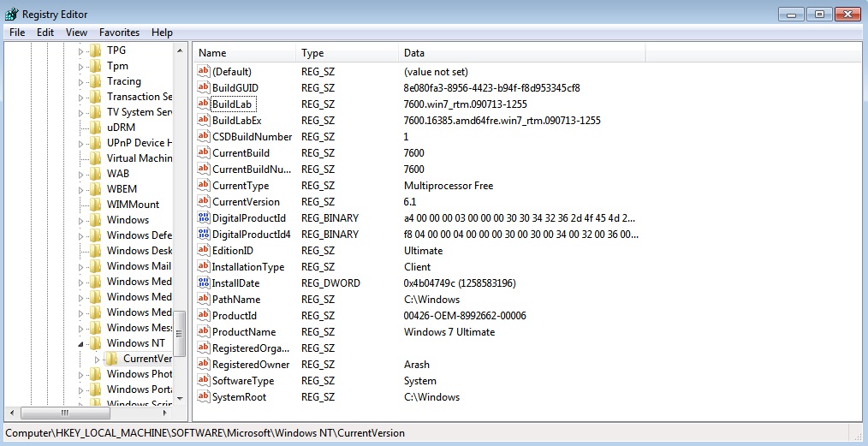Open the File menu

[17, 32]
